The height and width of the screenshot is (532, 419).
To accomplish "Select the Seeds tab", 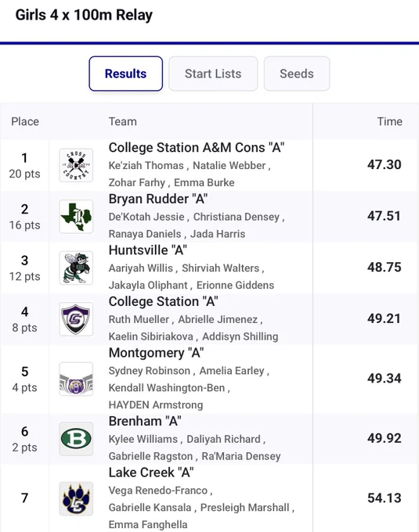I will [x=296, y=74].
